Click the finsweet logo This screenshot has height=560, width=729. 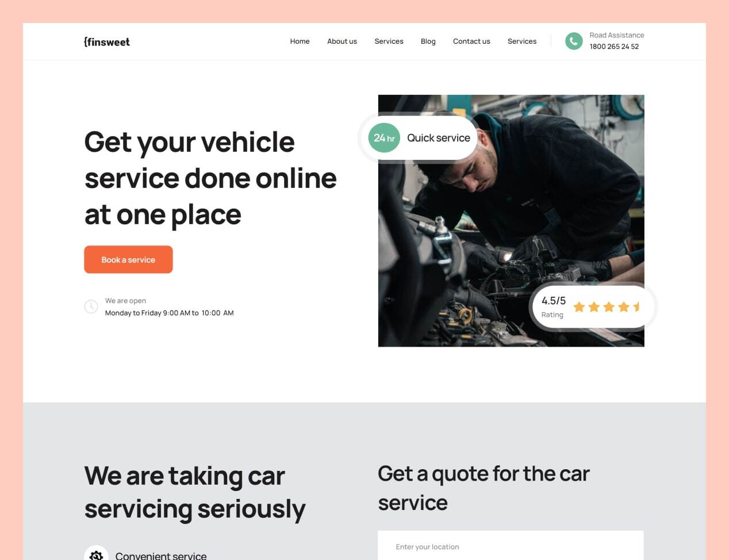pos(107,41)
